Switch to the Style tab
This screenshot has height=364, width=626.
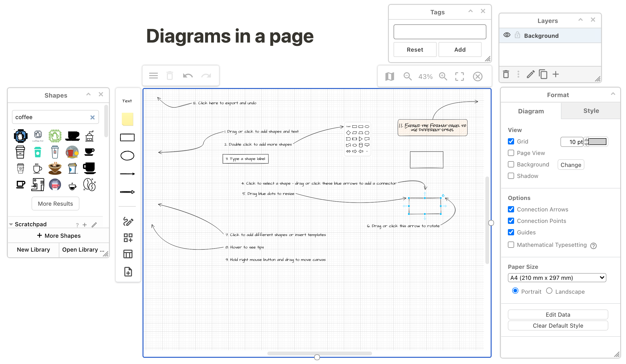click(x=590, y=111)
